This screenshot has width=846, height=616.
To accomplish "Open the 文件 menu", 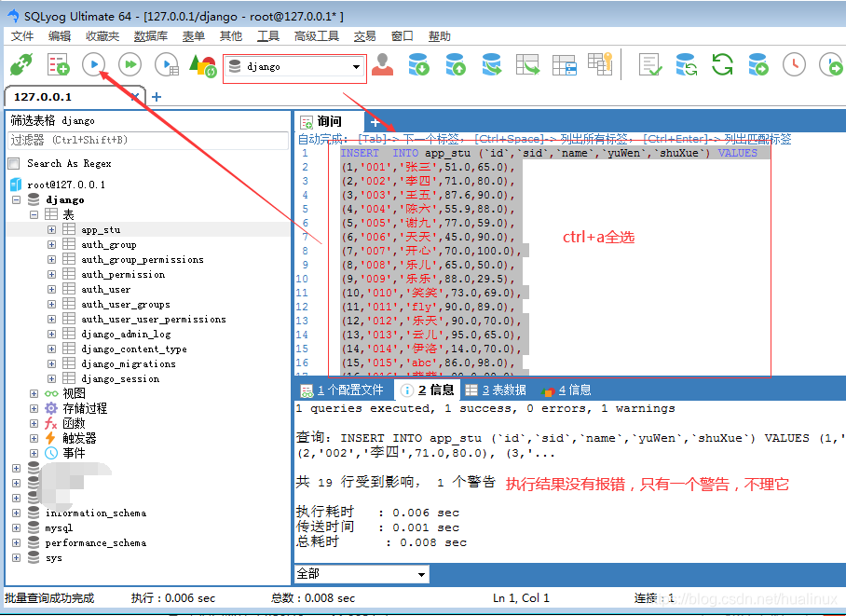I will click(x=22, y=36).
